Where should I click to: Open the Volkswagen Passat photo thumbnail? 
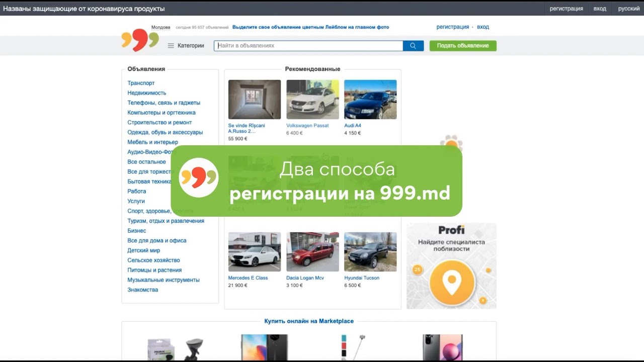(312, 100)
